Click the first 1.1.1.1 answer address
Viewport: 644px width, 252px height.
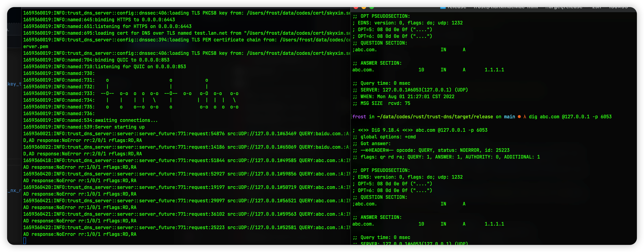tap(494, 70)
